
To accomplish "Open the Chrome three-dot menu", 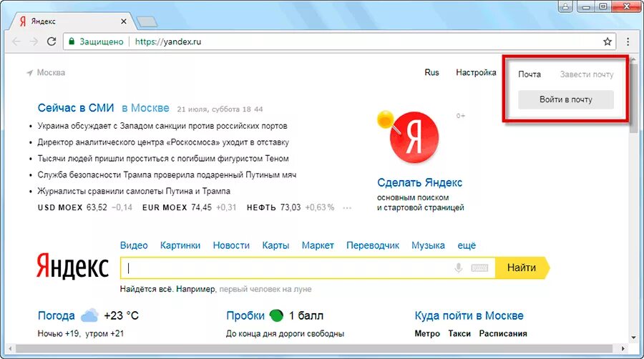I will click(628, 41).
